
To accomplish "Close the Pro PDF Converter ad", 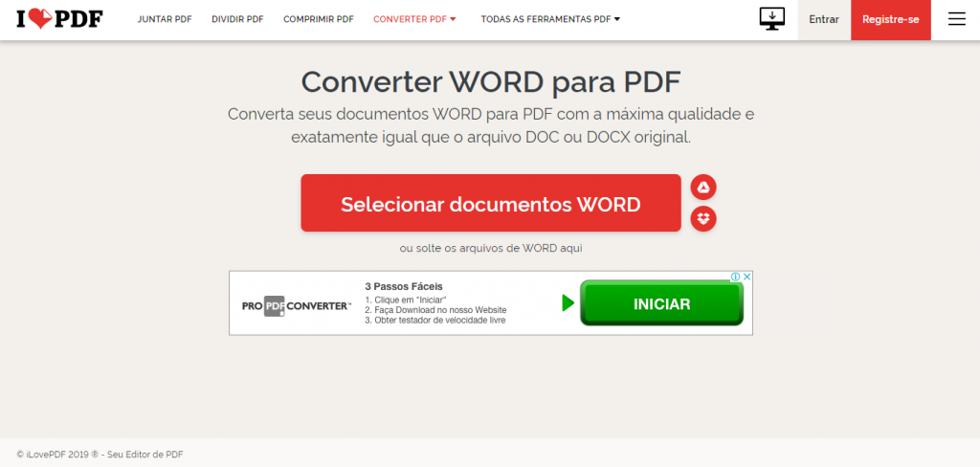I will click(746, 277).
